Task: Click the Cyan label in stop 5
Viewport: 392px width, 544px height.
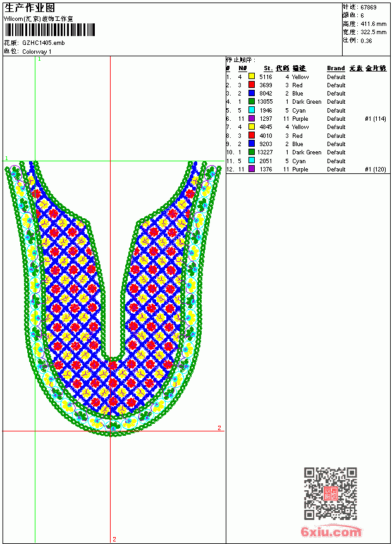Action: pos(298,111)
